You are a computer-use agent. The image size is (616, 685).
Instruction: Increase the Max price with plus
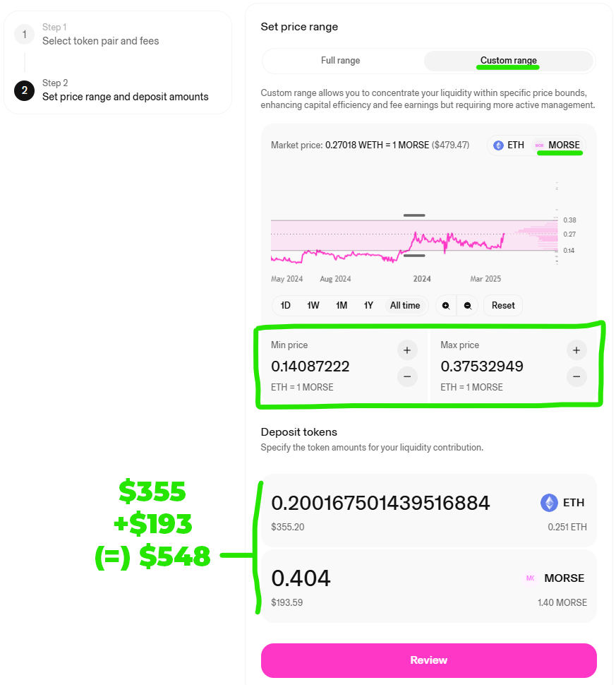pyautogui.click(x=576, y=350)
